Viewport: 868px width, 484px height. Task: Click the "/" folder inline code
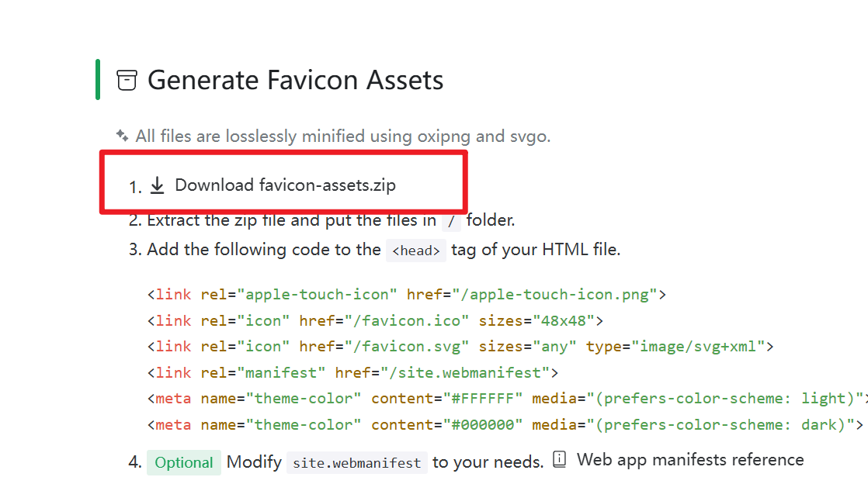[x=451, y=221]
